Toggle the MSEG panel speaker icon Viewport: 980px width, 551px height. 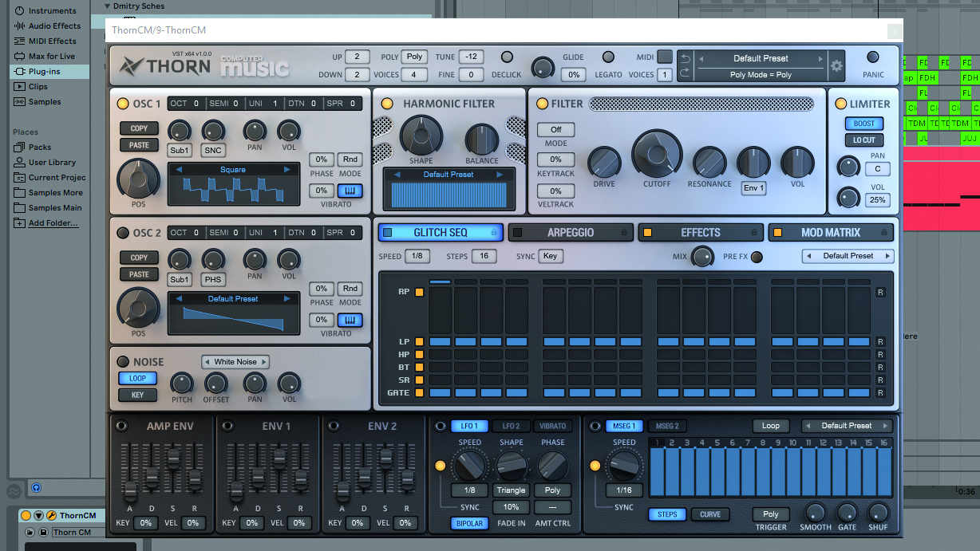pos(595,426)
